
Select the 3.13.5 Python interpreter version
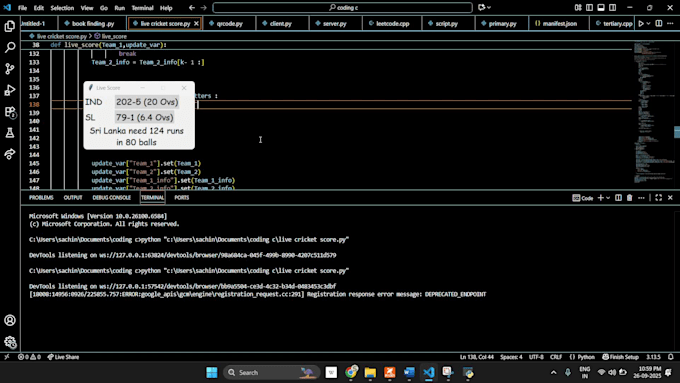click(x=653, y=357)
